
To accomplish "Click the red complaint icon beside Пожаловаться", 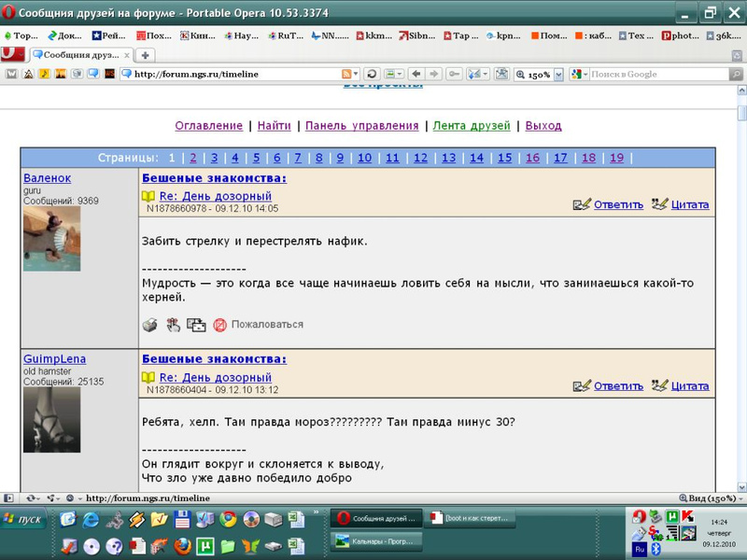I will tap(220, 325).
